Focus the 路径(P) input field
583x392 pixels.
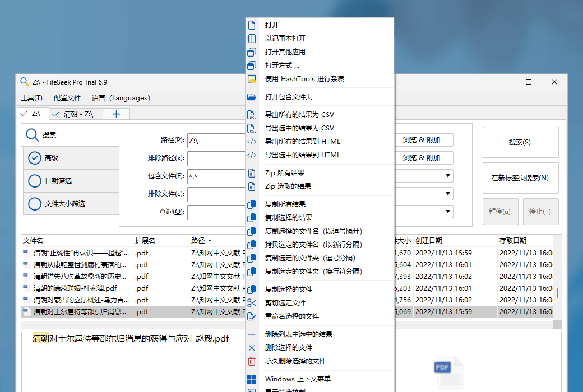point(216,141)
